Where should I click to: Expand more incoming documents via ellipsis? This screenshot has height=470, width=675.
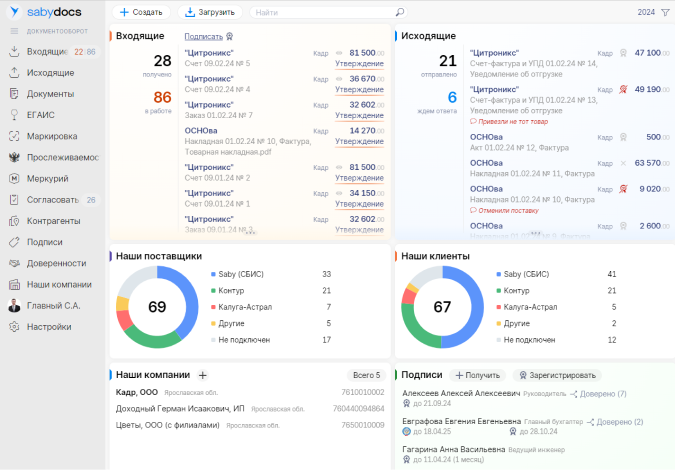(251, 233)
